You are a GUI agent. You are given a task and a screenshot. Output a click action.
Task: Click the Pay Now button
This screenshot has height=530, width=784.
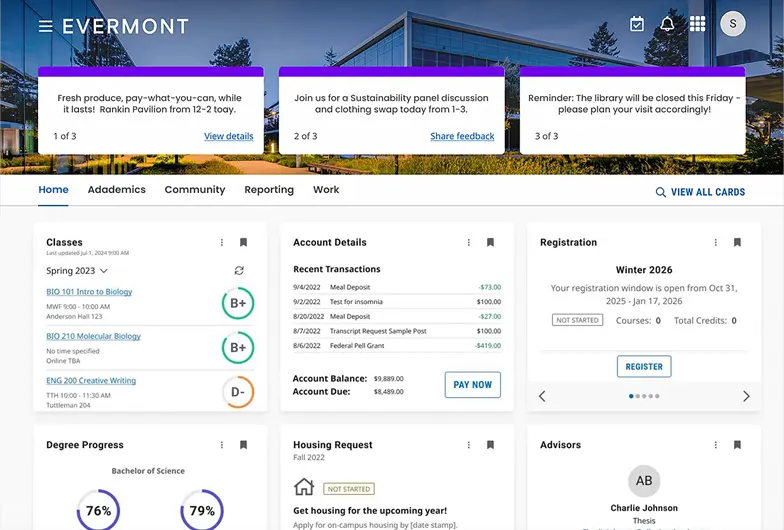click(x=472, y=384)
